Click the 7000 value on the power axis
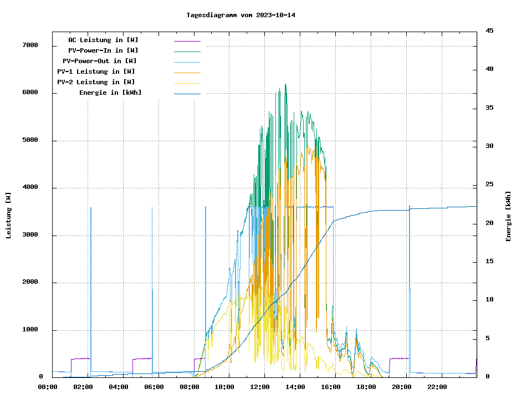This screenshot has height=399, width=532. click(30, 45)
